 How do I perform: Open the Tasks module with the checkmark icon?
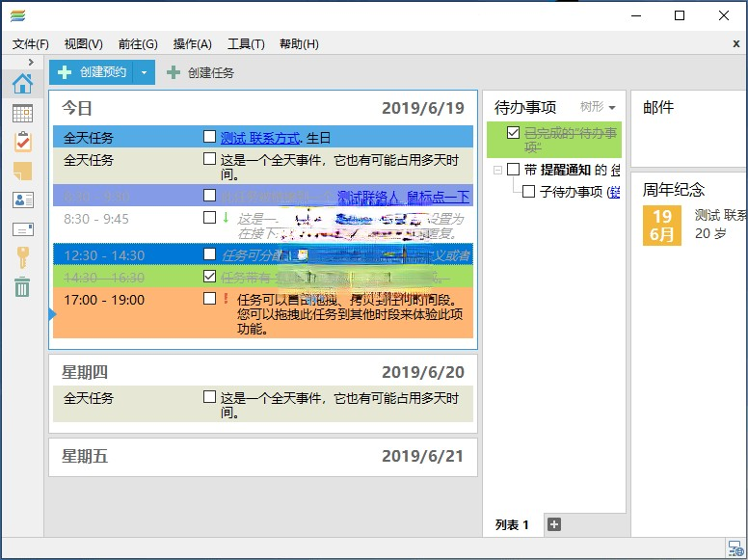coord(21,142)
